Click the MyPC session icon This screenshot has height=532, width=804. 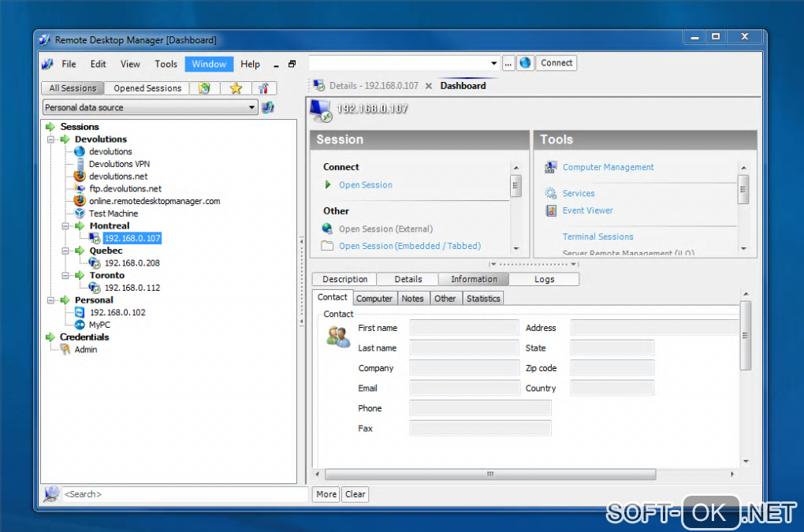80,325
